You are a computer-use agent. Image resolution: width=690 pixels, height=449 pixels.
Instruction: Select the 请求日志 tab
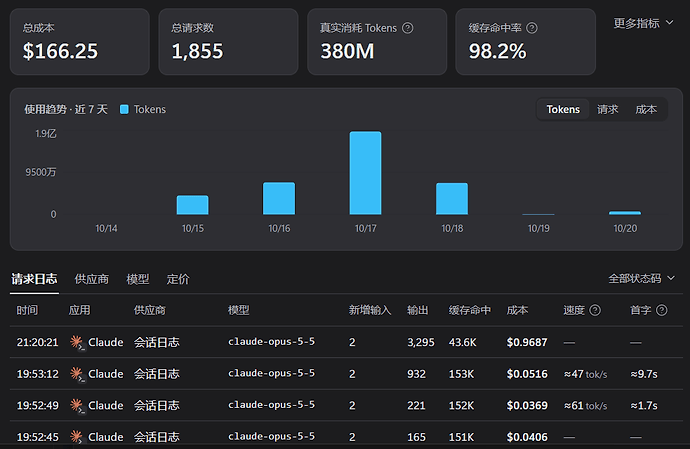pos(34,279)
